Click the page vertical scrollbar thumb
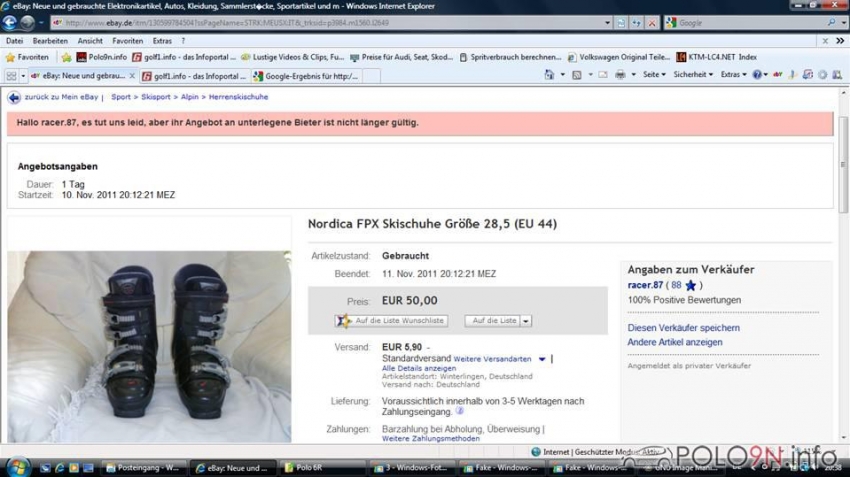850x477 pixels. pyautogui.click(x=842, y=164)
